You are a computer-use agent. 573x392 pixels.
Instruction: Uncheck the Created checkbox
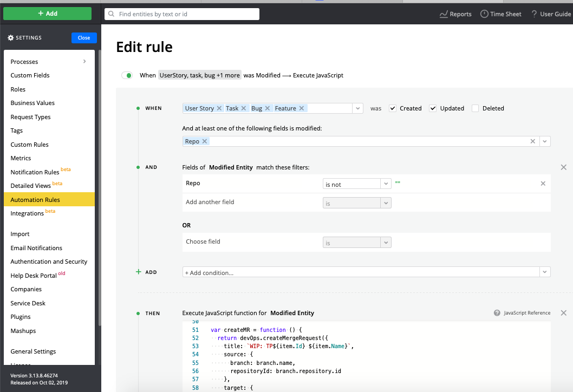(393, 108)
